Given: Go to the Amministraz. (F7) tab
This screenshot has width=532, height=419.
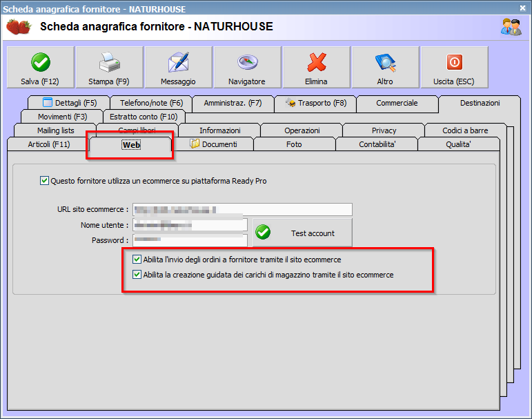Looking at the screenshot, I should [x=233, y=103].
